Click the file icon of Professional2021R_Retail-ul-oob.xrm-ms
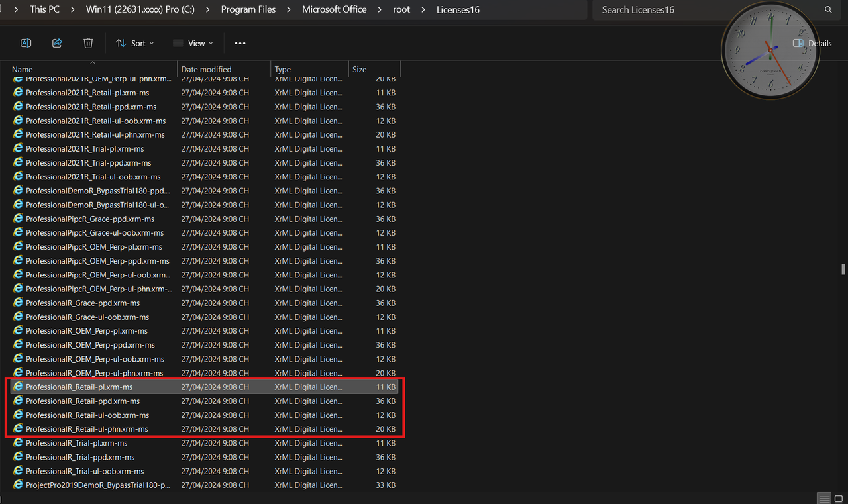Screen dimensions: 848x504 pos(18,121)
